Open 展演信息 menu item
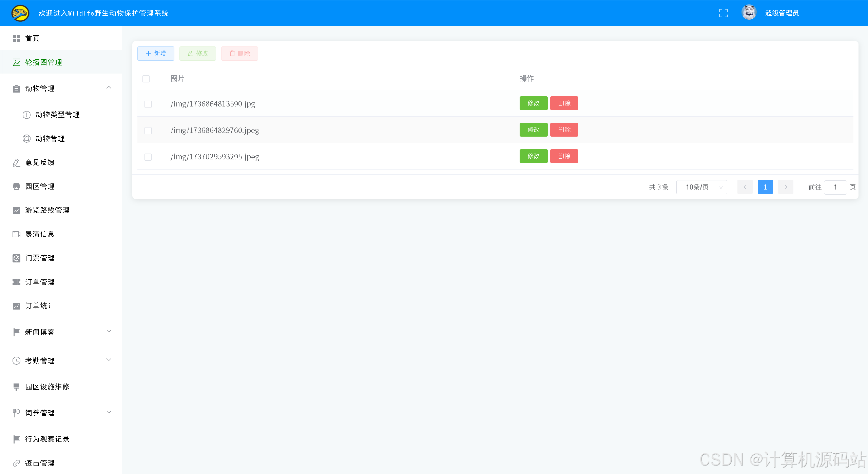This screenshot has width=868, height=474. (61, 234)
